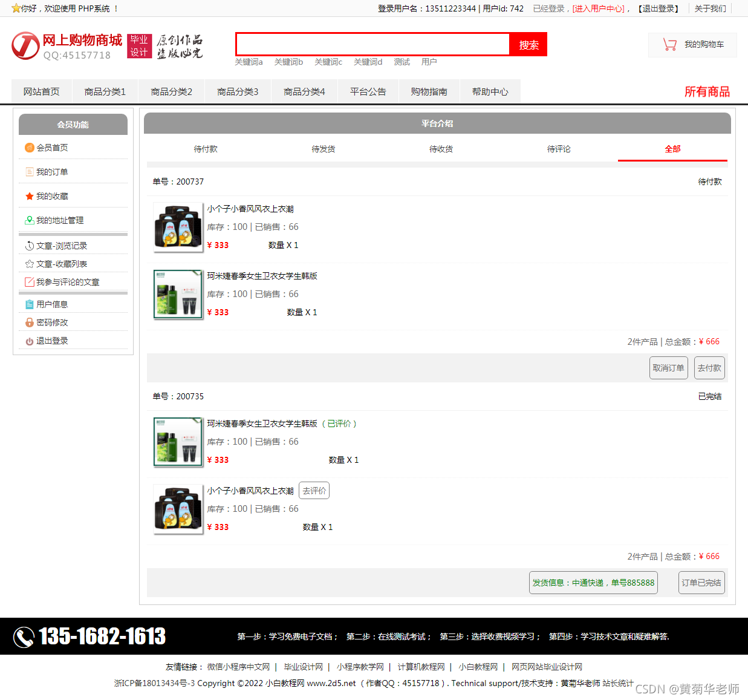748x700 pixels.
Task: Click the padlock icon beside 密码修改
Action: (x=29, y=322)
